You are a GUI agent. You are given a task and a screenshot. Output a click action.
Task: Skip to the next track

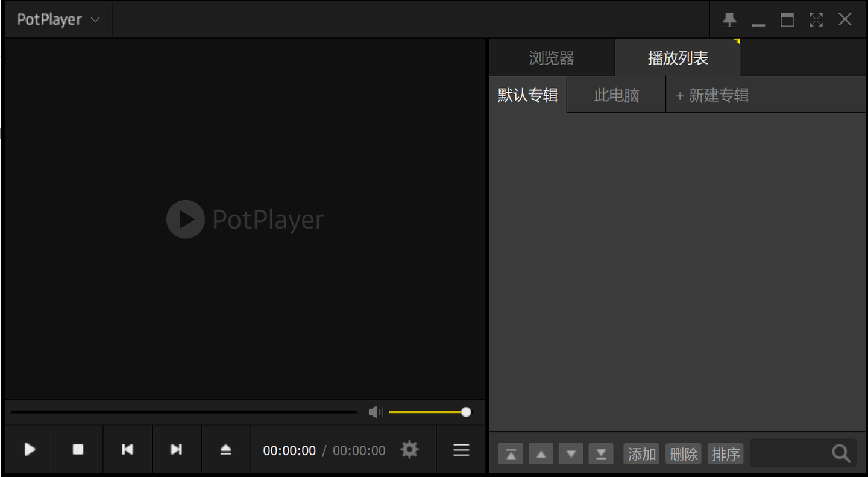point(176,449)
